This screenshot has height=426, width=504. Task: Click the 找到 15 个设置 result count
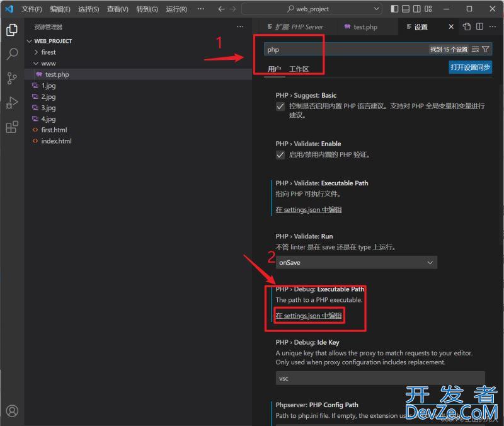(x=449, y=50)
